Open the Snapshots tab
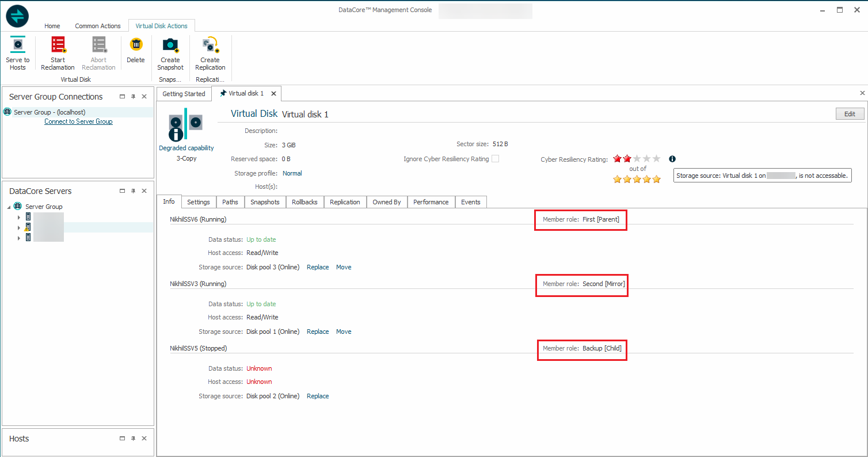 [x=265, y=202]
